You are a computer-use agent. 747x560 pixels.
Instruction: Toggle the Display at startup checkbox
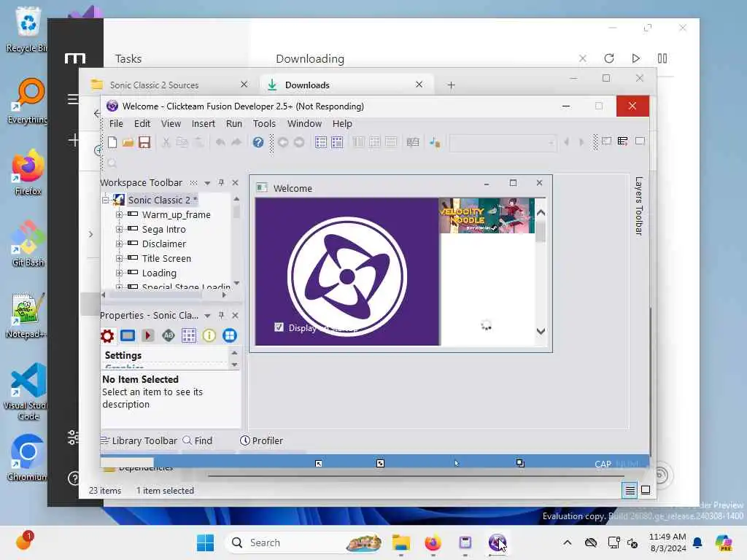(x=279, y=327)
